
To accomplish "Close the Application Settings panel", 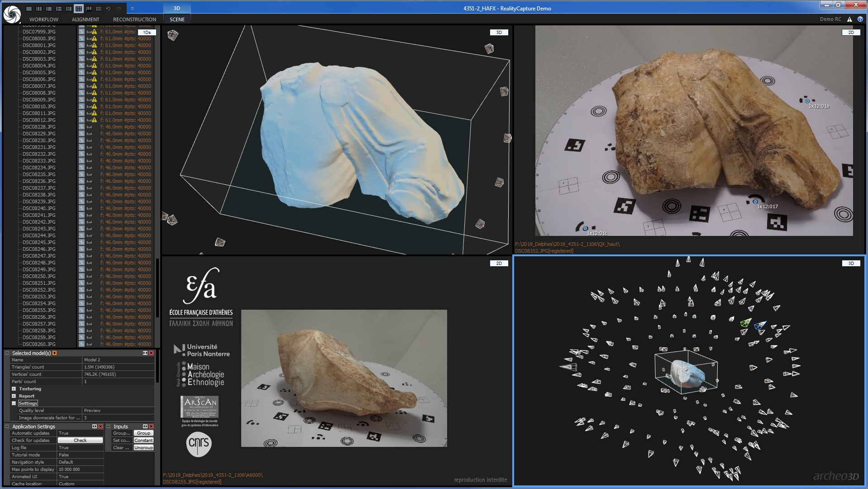I will (100, 427).
